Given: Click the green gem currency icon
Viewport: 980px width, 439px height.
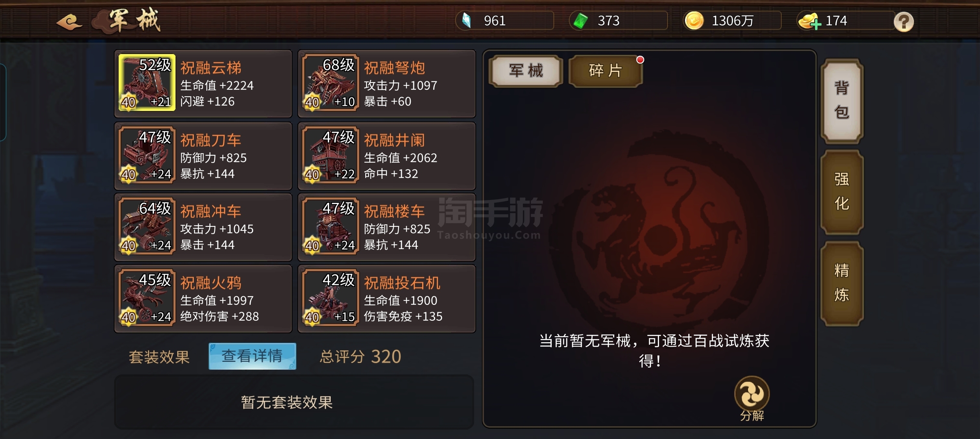Looking at the screenshot, I should tap(581, 21).
